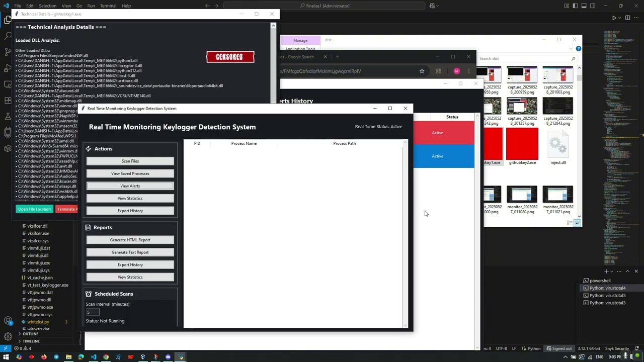This screenshot has width=644, height=362.
Task: Open the new terminal dropdown arrow
Action: point(612,271)
